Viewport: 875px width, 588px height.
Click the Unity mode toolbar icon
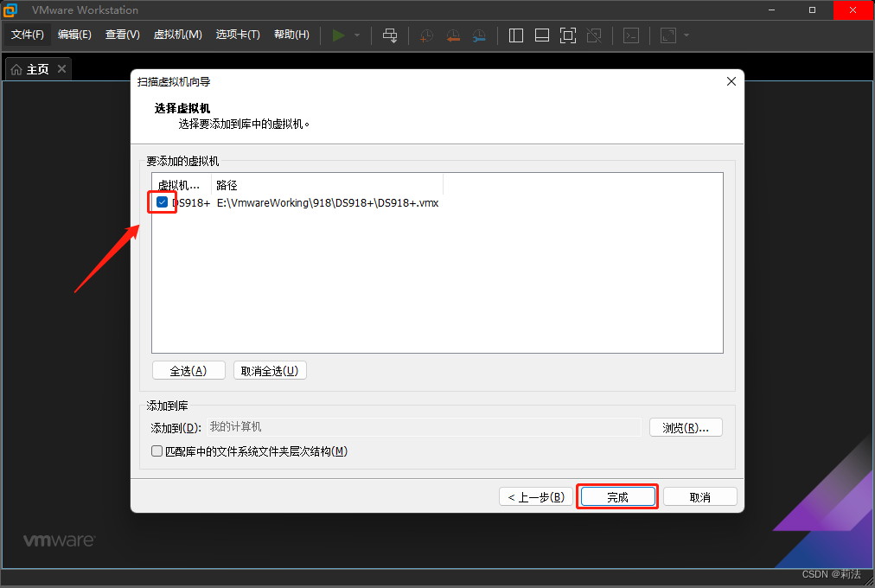point(594,35)
